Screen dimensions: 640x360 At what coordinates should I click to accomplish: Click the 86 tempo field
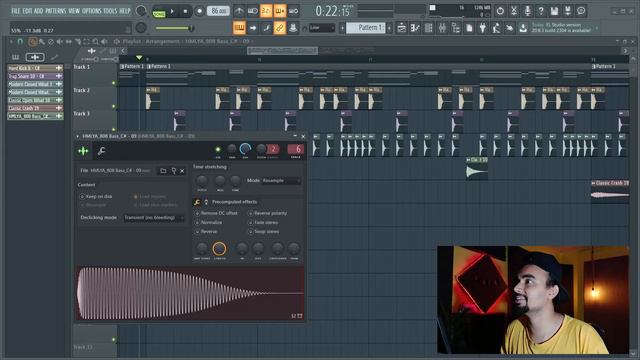(x=218, y=11)
